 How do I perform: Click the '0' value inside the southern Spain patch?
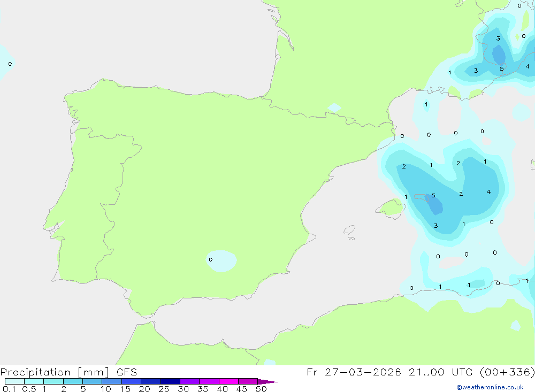210,259
